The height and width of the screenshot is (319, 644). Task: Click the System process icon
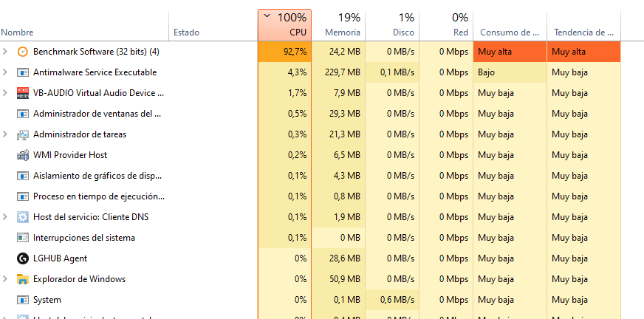(x=23, y=300)
